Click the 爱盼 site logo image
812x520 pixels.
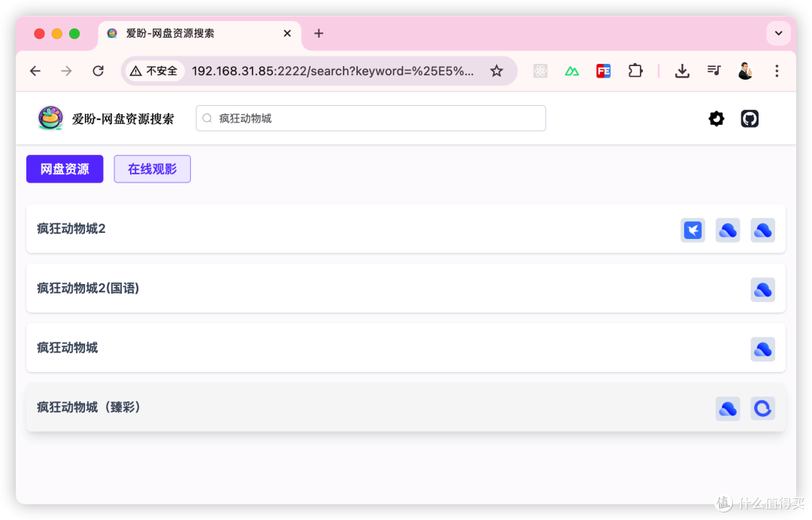point(50,118)
